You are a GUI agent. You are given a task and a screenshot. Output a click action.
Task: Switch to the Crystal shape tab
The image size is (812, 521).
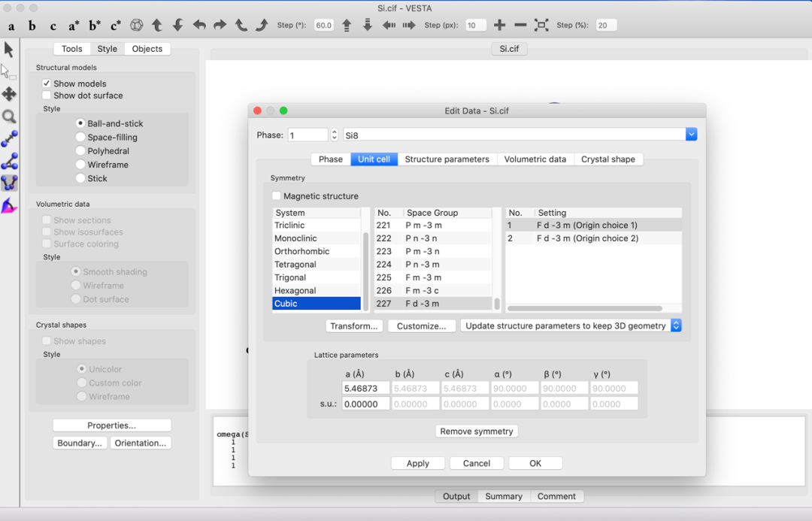(x=608, y=159)
